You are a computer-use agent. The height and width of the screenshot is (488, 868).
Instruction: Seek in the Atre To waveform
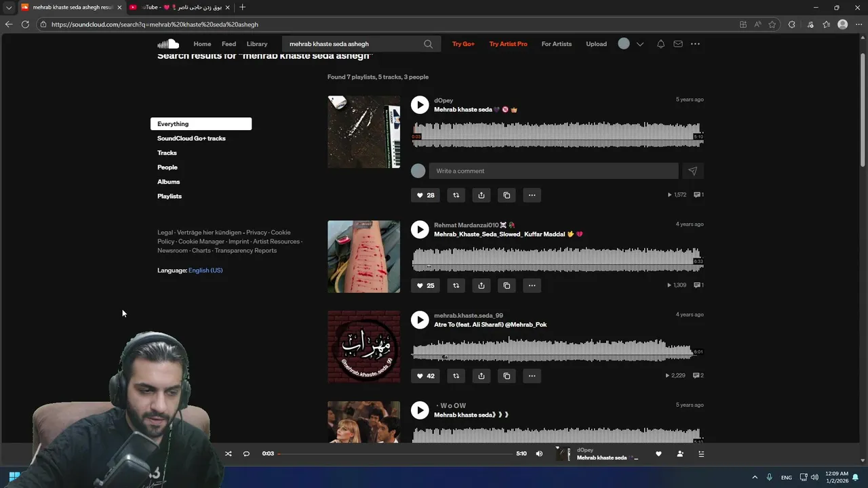click(x=557, y=350)
